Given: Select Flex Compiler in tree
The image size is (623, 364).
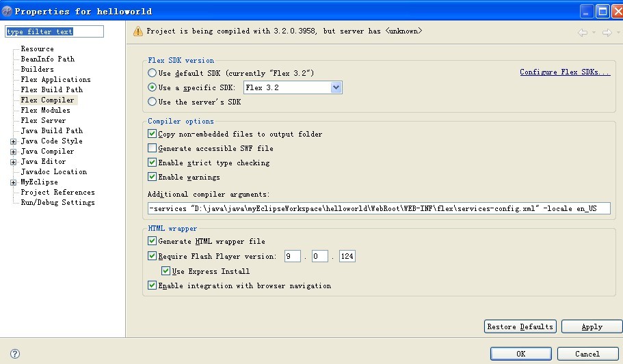Looking at the screenshot, I should click(x=47, y=100).
